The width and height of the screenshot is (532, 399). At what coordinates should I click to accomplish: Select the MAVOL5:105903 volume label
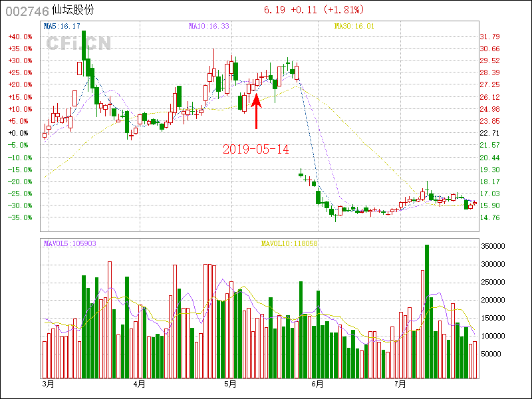pyautogui.click(x=70, y=243)
